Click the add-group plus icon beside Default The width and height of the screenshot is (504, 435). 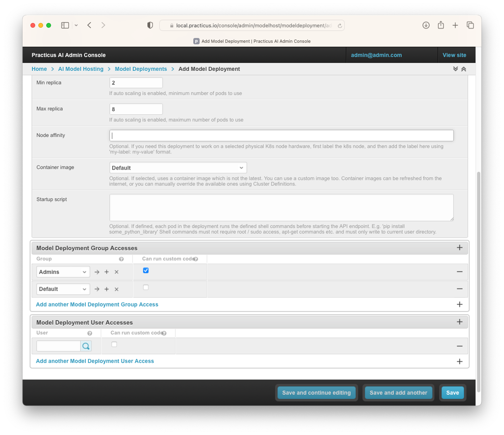coord(107,289)
